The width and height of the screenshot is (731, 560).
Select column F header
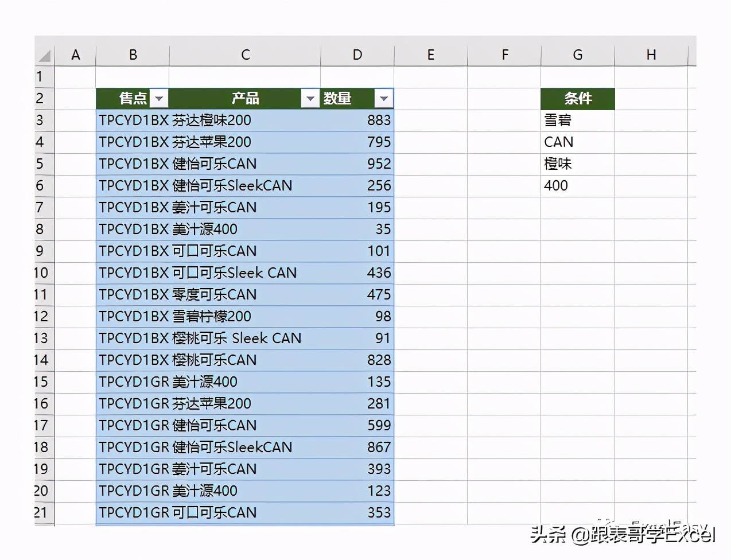click(504, 55)
